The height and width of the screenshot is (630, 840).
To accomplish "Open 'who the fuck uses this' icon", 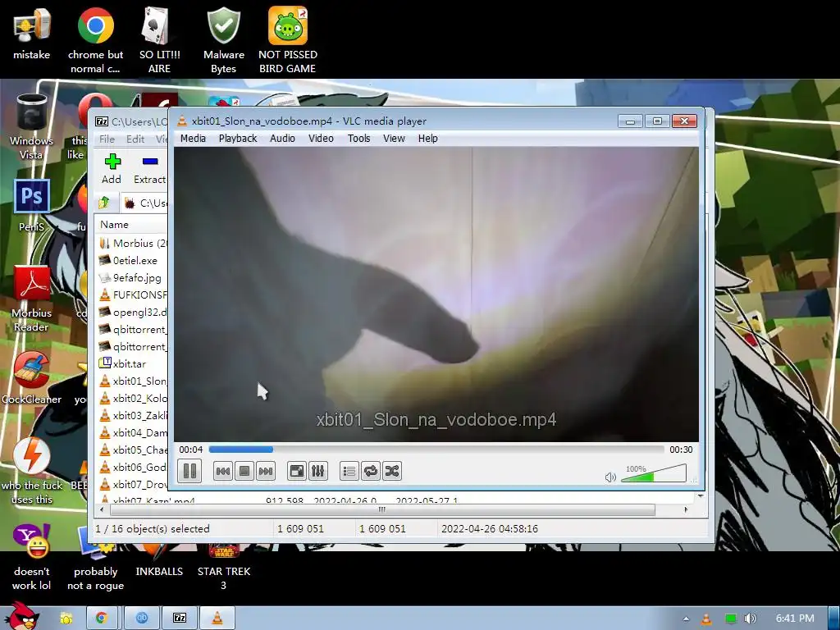I will point(32,472).
